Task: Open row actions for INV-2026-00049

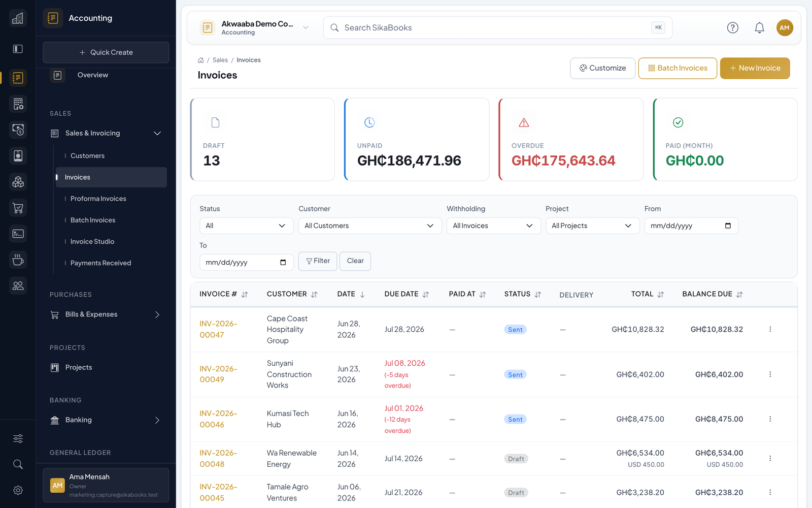Action: (x=770, y=374)
